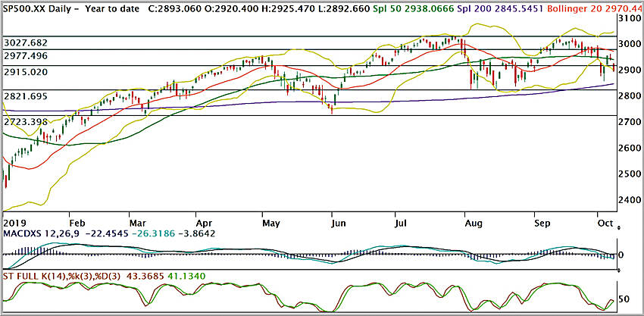Click the Oct date axis label
The height and width of the screenshot is (316, 644).
(x=605, y=224)
